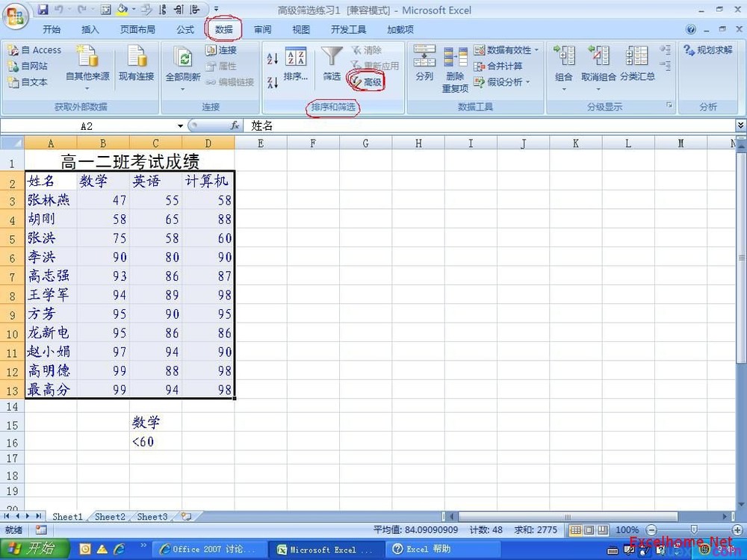Toggle the Filter (筛选) funnel
Screen dimensions: 747x560
tap(332, 64)
